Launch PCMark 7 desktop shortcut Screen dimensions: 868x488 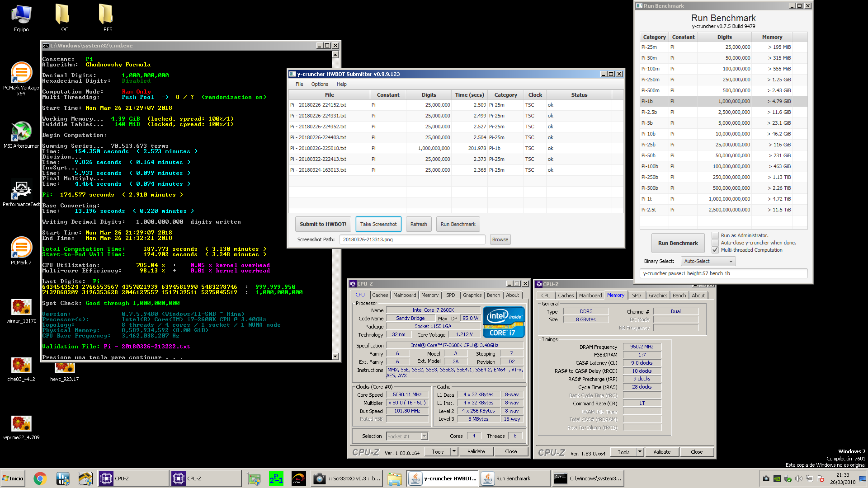(21, 251)
